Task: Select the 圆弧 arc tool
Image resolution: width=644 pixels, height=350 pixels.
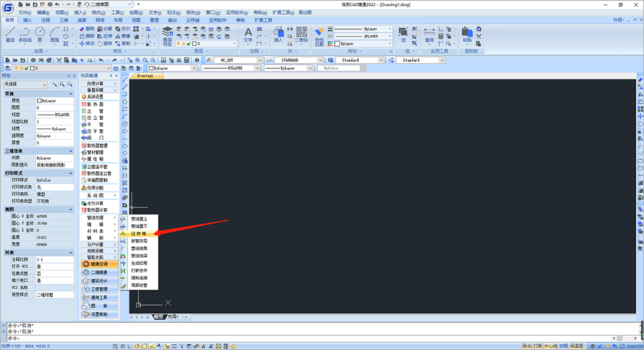Action: (55, 35)
